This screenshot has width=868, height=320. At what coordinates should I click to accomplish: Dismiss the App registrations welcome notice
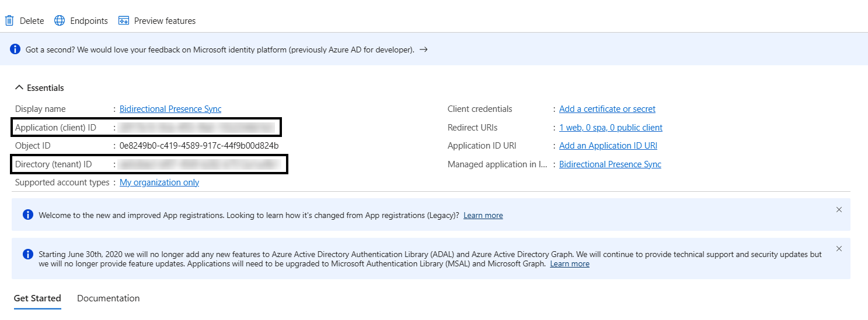pos(839,210)
